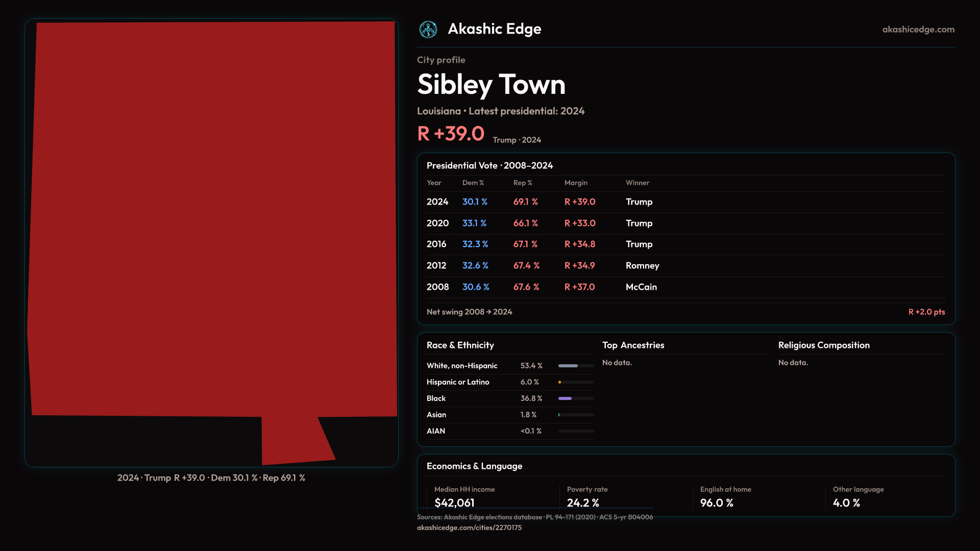This screenshot has width=980, height=551.
Task: Open the akashicedge.com link at top right
Action: click(x=918, y=30)
